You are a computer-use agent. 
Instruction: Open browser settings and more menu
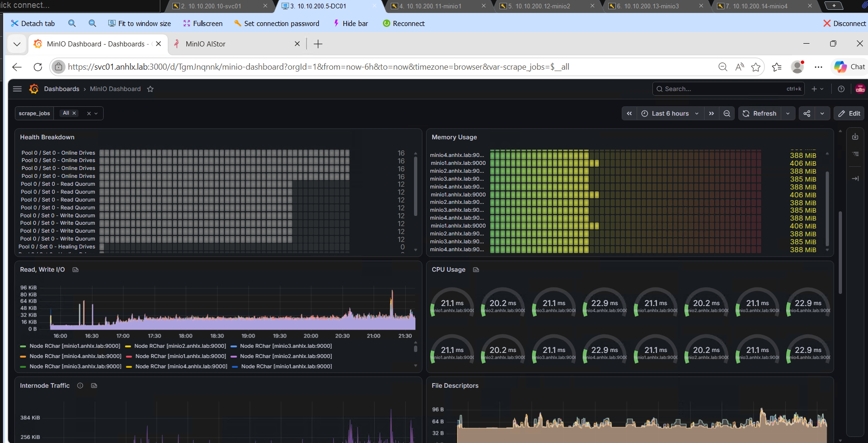tap(819, 67)
